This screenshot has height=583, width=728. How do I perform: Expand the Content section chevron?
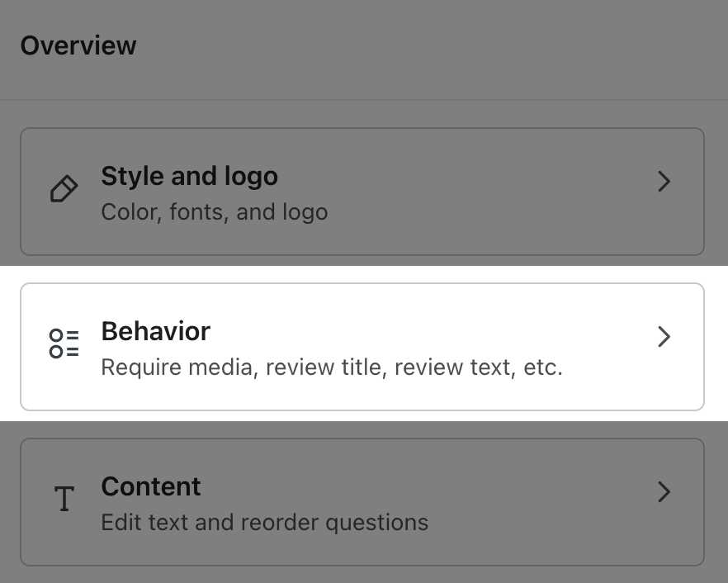(664, 492)
